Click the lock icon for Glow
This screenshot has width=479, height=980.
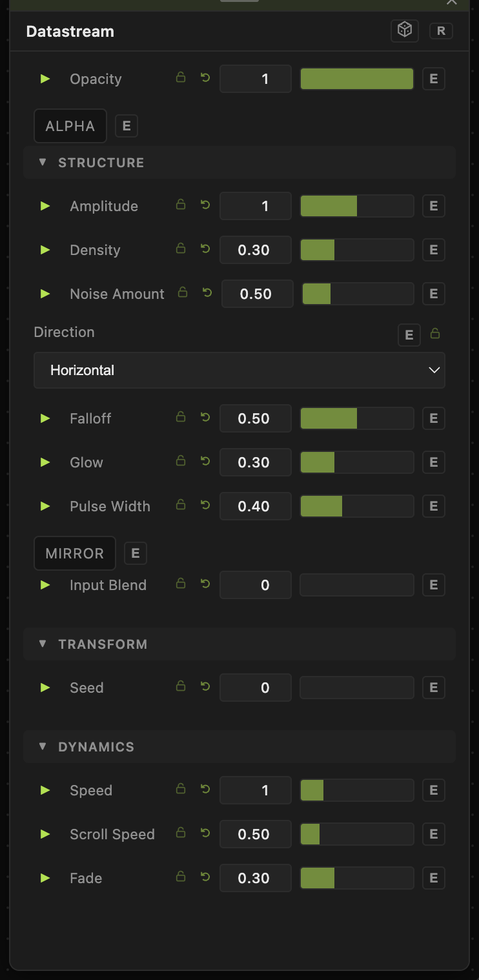[181, 462]
